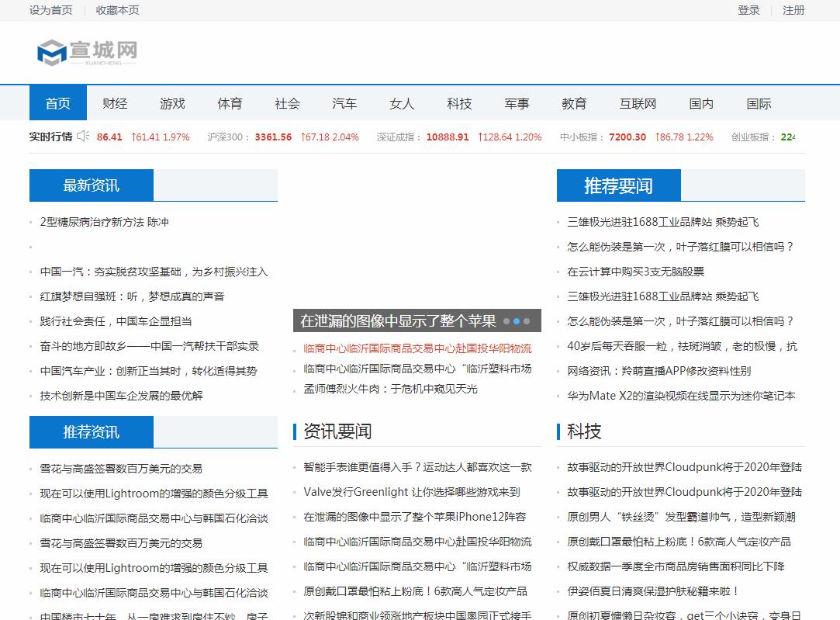Switch to the 科技 navigation tab

[459, 103]
